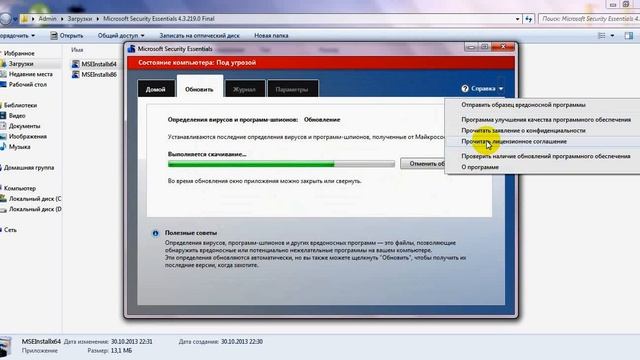The image size is (640, 360).
Task: Open the view options dropdown arrow
Action: click(612, 36)
